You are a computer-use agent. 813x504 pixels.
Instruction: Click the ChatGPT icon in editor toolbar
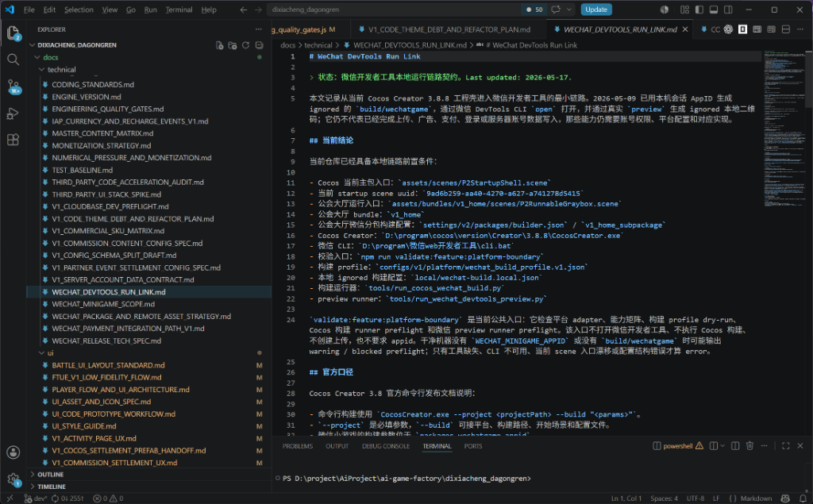729,29
